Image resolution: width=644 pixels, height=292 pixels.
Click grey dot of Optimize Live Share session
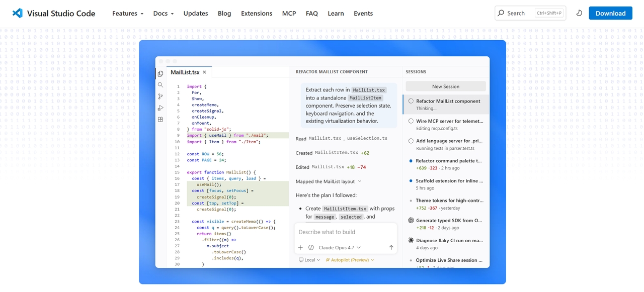point(411,260)
